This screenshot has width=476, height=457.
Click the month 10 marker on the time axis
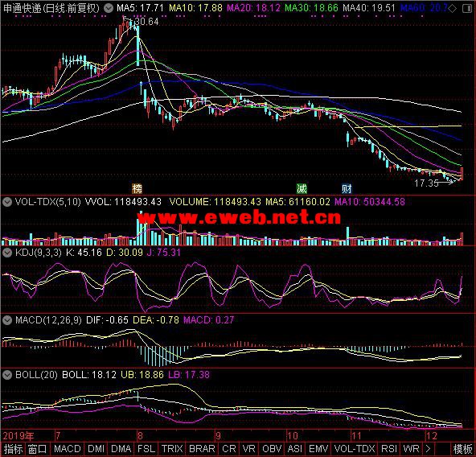tap(293, 436)
